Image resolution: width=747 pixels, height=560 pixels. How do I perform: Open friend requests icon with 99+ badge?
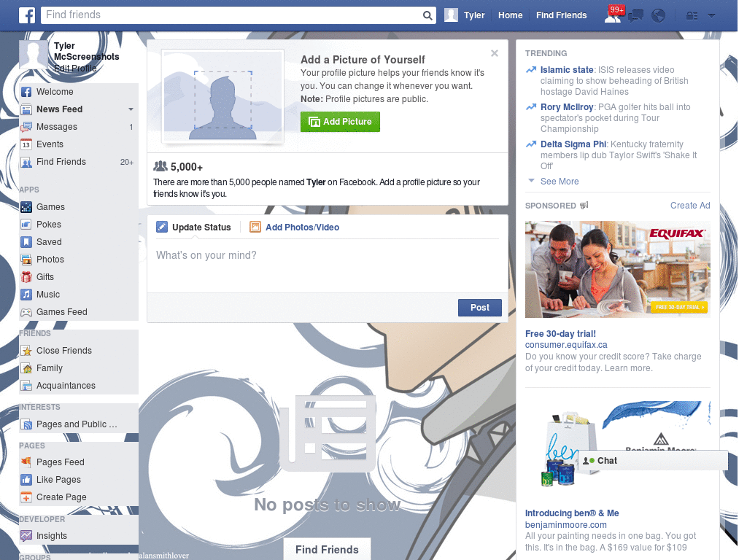tap(613, 15)
